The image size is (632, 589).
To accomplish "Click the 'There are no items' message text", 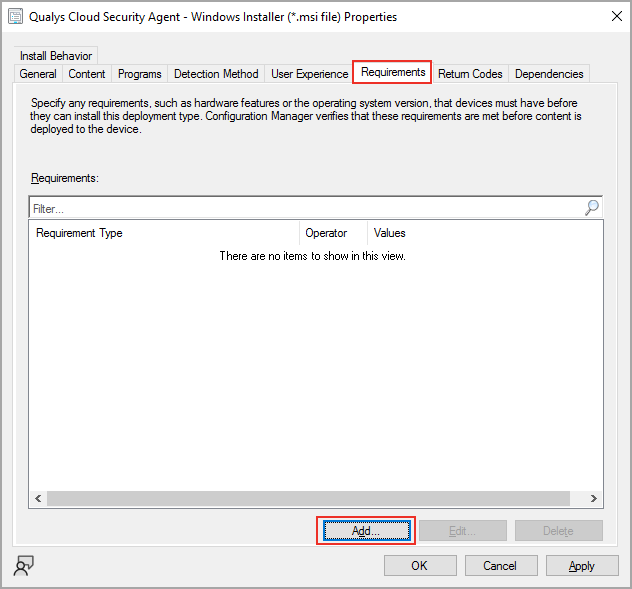I will pyautogui.click(x=312, y=256).
